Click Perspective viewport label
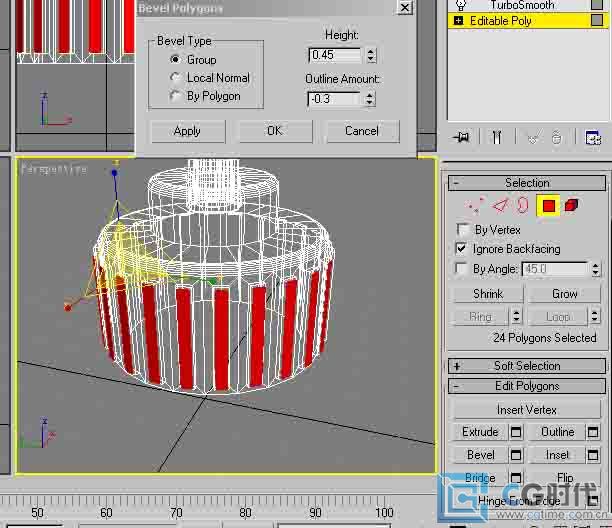This screenshot has width=612, height=528. point(53,170)
